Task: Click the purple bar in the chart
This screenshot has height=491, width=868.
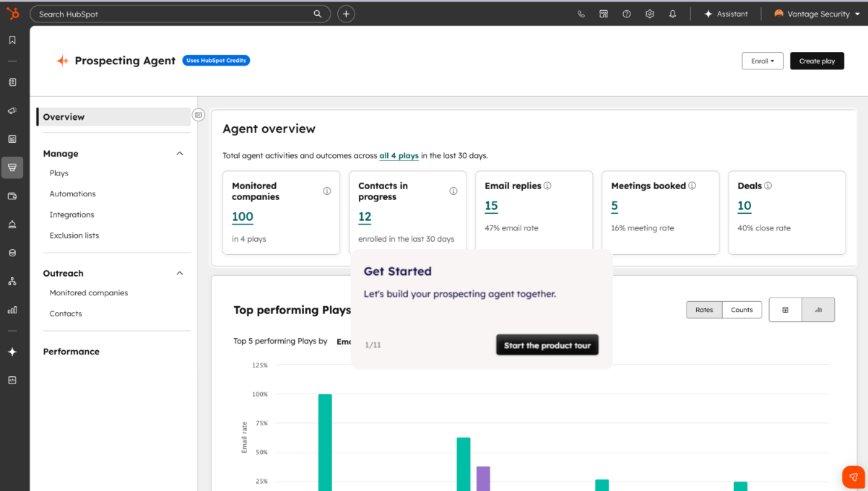Action: click(483, 479)
